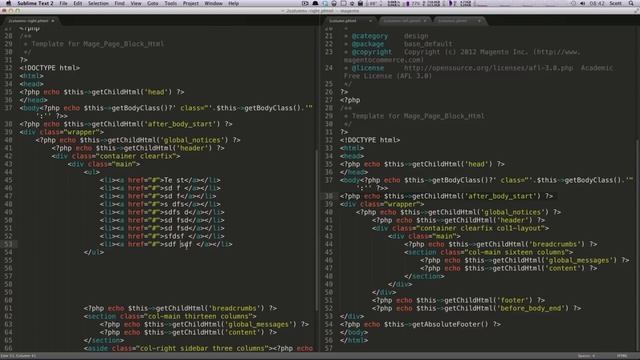
Task: Open the Help menu
Action: (233, 3)
